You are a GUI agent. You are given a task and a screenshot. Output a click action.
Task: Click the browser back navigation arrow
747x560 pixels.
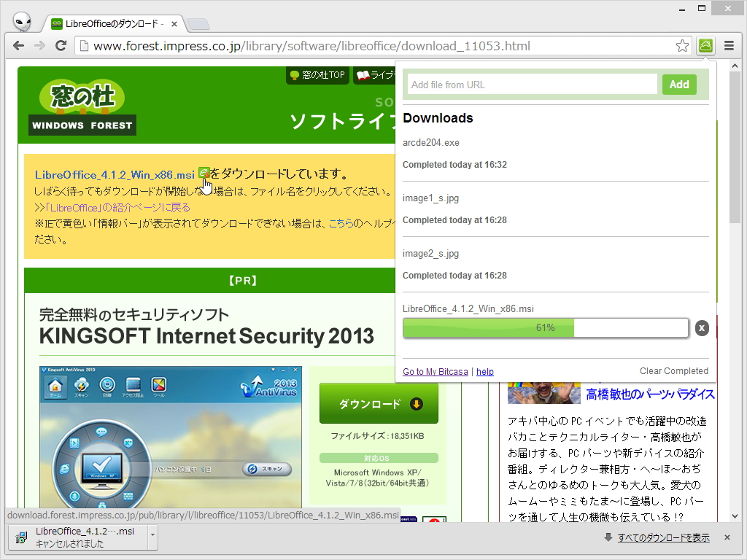18,45
